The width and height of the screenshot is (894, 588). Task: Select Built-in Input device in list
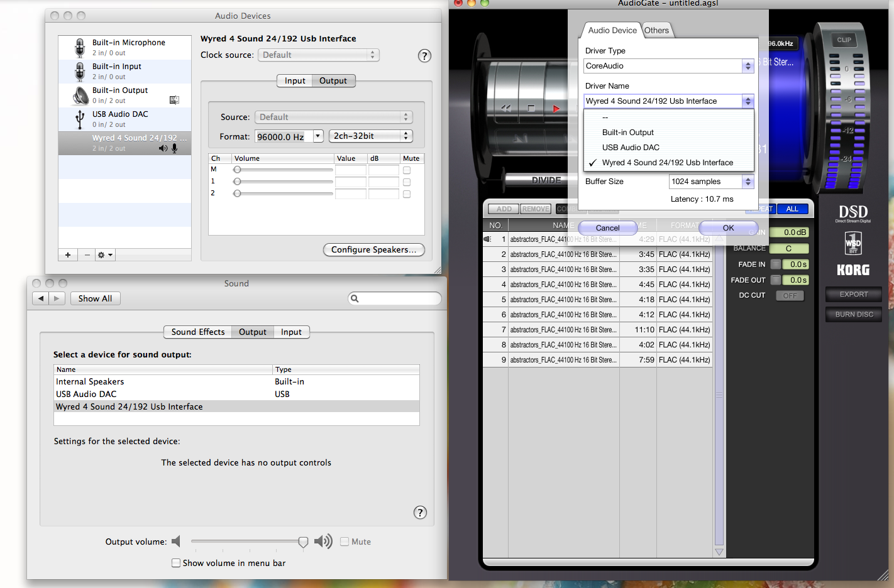pos(124,72)
